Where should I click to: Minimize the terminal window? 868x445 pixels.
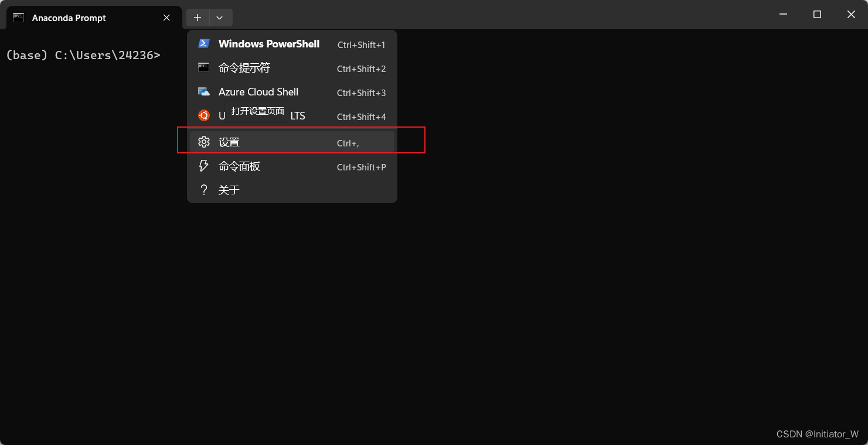783,15
